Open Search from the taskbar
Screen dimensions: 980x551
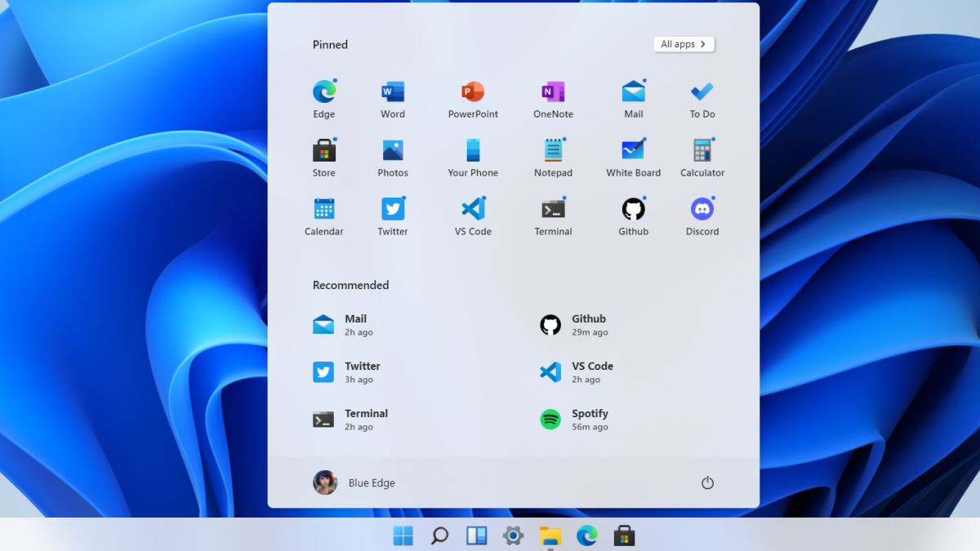point(439,535)
